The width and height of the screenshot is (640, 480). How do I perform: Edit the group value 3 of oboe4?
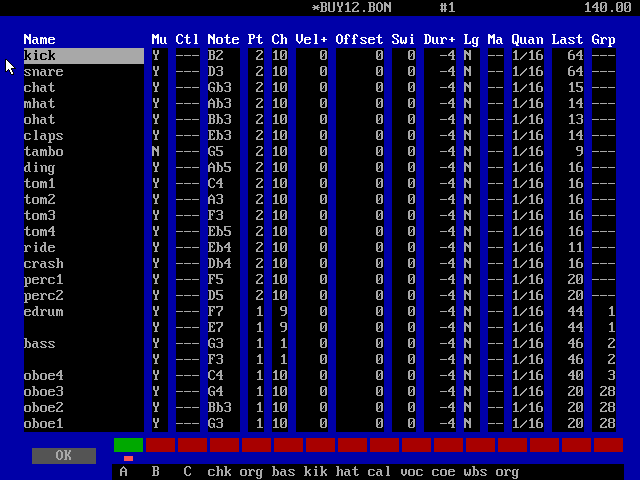tap(604, 376)
